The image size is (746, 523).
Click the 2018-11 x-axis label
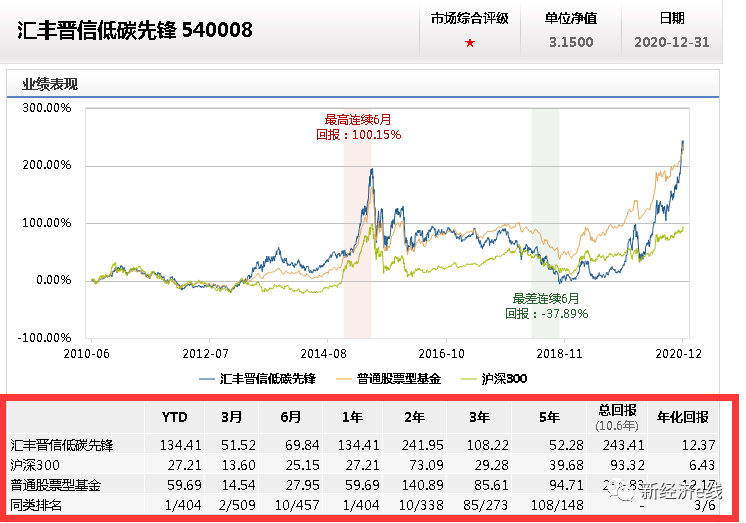point(560,354)
